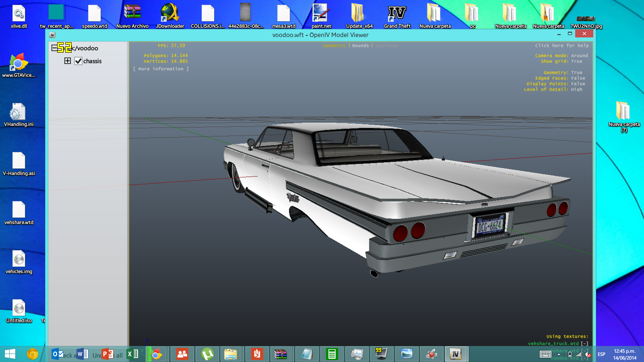Open the 7WU2NnO.jpg image file
The image size is (644, 362).
click(586, 22)
